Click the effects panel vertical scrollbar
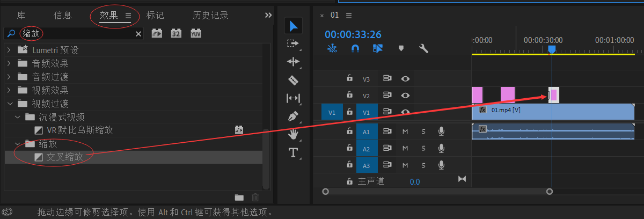Viewport: 644px width, 219px height. (266, 158)
